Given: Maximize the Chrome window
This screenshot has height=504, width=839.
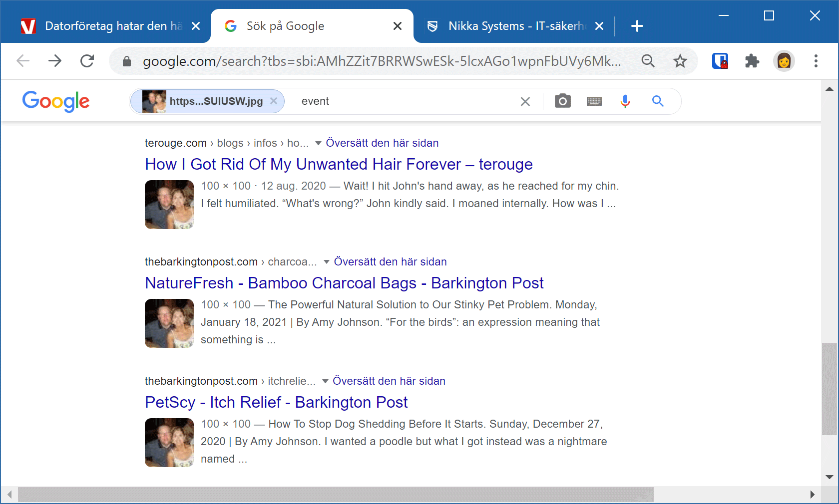Looking at the screenshot, I should tap(769, 16).
